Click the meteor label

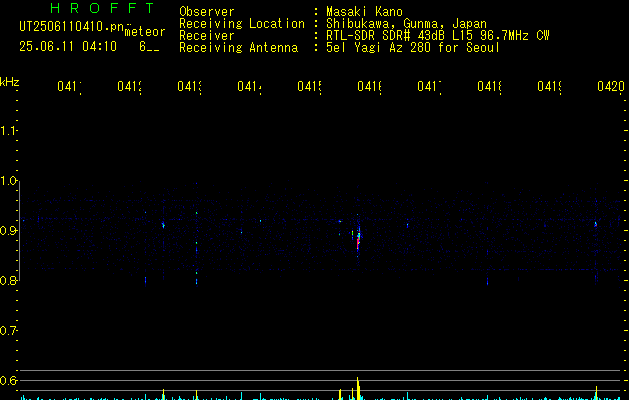point(145,32)
